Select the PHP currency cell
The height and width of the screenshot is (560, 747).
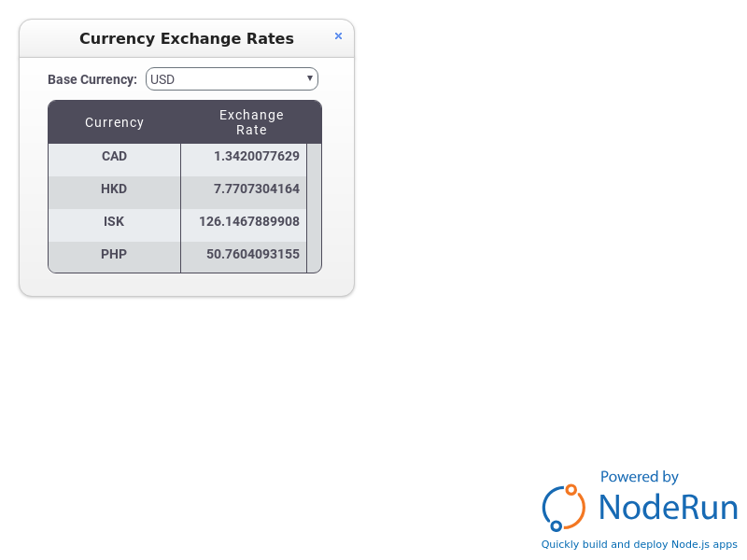tap(115, 255)
